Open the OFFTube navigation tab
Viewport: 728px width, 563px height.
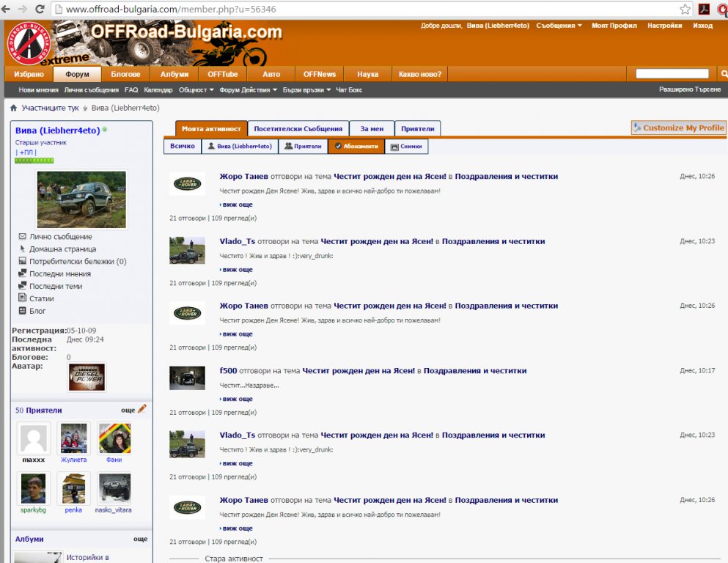(x=223, y=74)
